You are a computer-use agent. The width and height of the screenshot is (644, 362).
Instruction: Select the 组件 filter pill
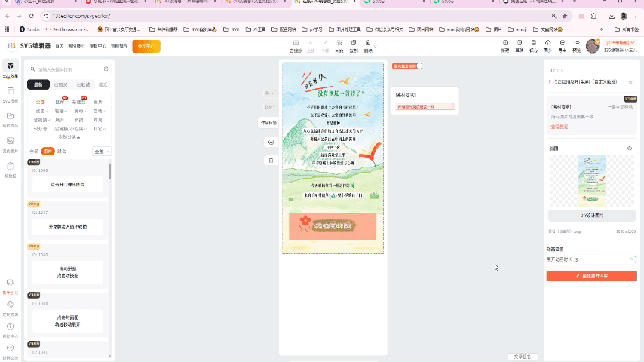48,151
